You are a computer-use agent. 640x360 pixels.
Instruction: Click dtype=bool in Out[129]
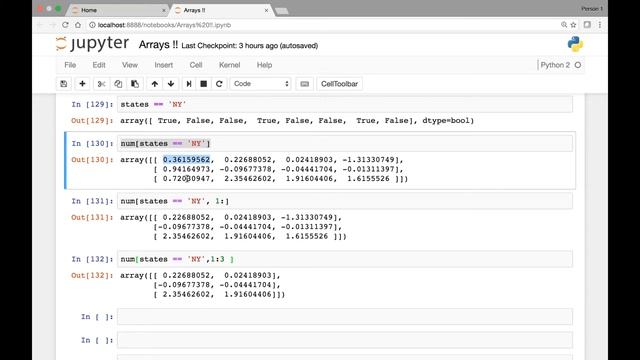(446, 120)
